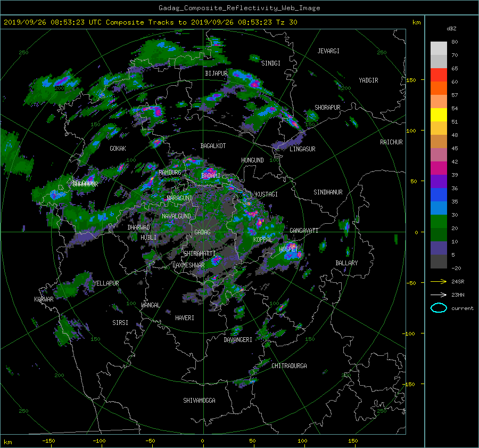Click the HOSPET town label
479x448 pixels.
click(288, 249)
